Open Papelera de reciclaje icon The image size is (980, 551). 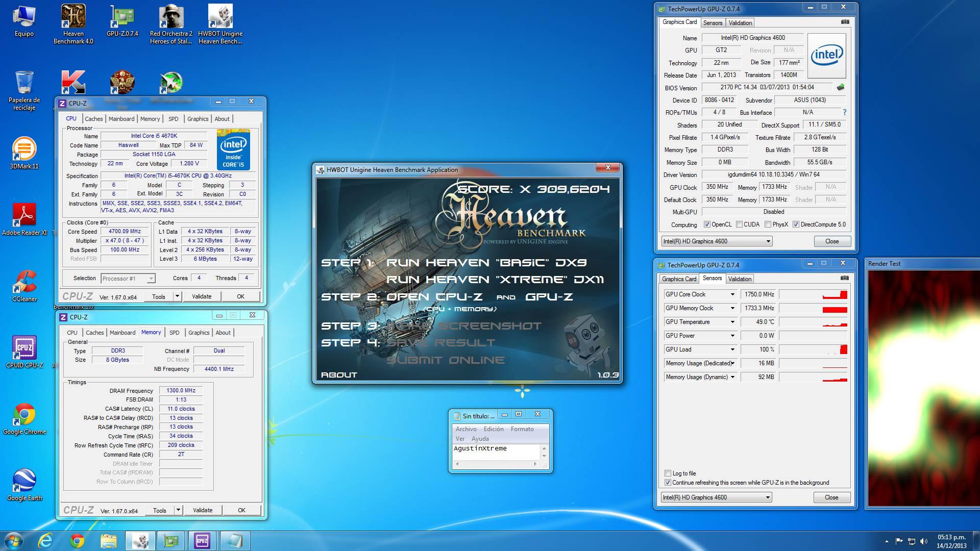click(x=24, y=90)
